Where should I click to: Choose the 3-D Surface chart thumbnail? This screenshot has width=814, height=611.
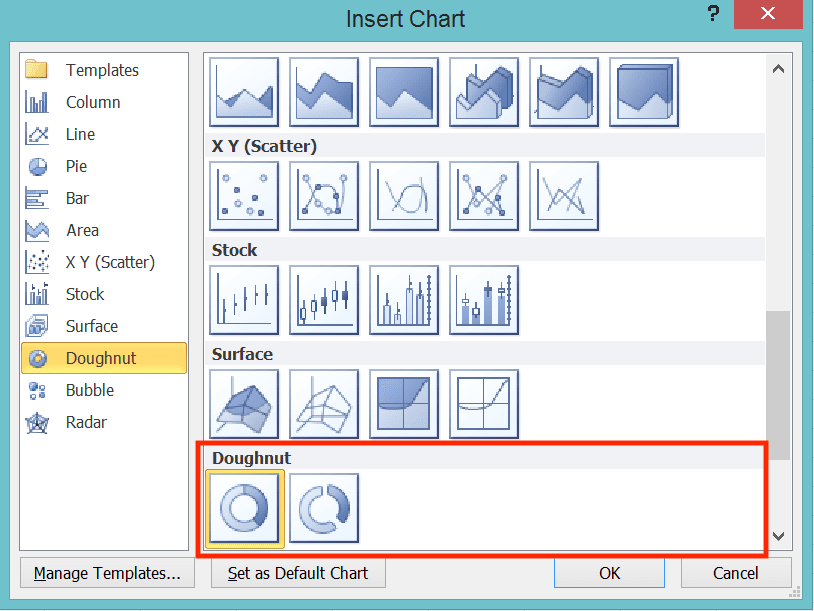pyautogui.click(x=244, y=404)
